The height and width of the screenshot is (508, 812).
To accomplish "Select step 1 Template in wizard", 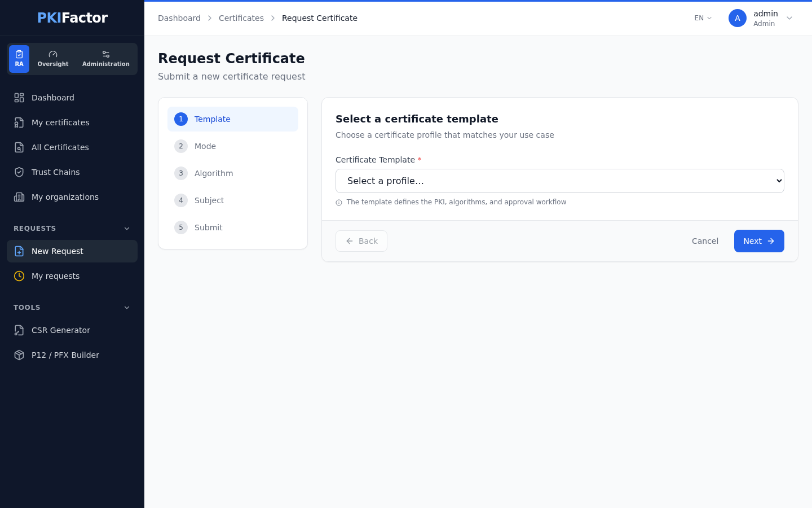I will point(233,119).
